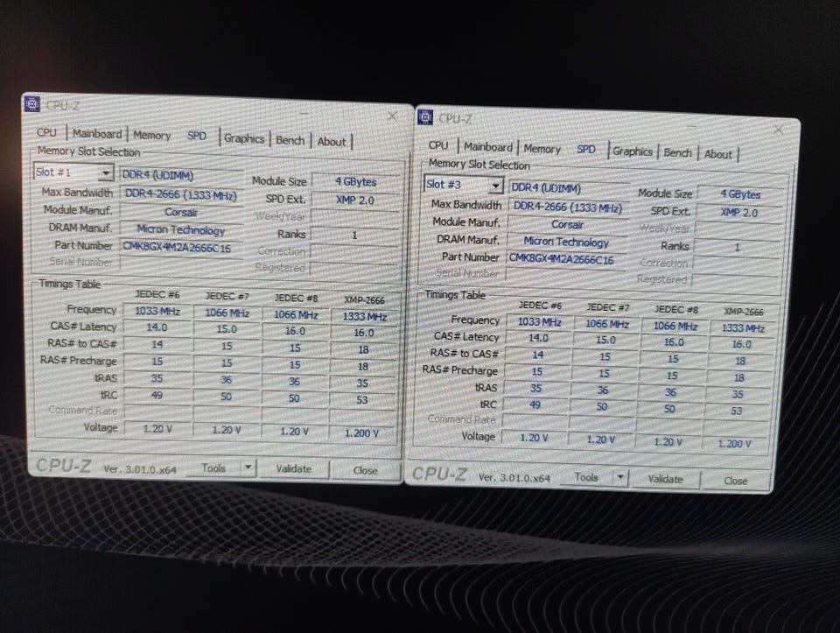Click the Part Number field in right window

click(x=566, y=258)
